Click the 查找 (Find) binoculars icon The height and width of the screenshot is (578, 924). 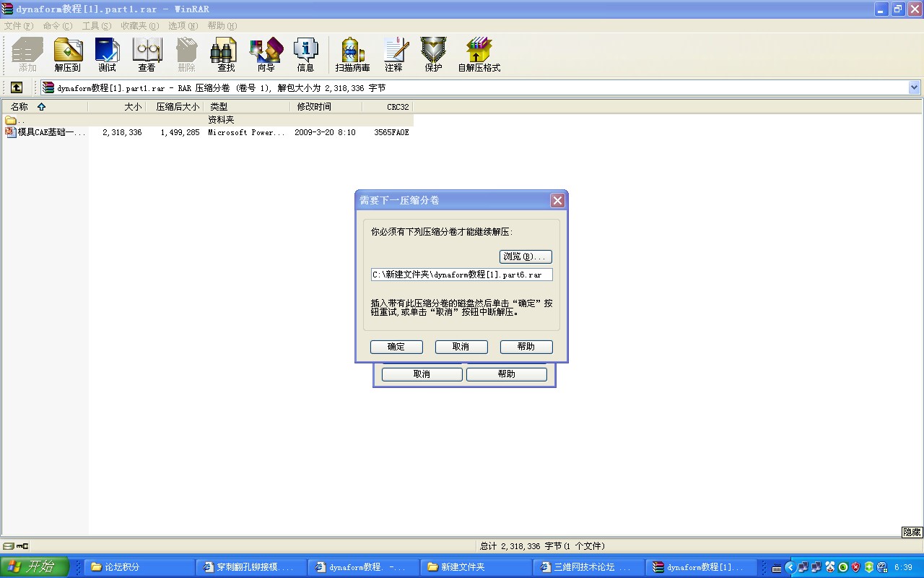[x=226, y=55]
